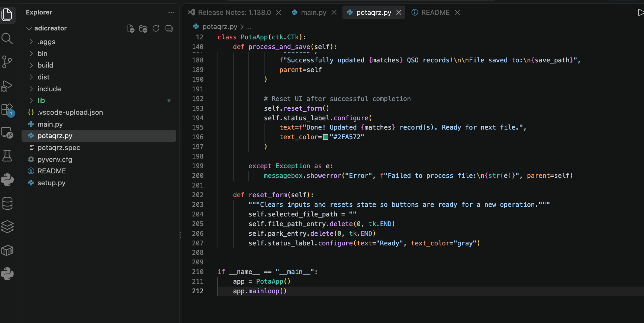644x323 pixels.
Task: Open the upper Python icon in activity bar
Action: point(7,180)
